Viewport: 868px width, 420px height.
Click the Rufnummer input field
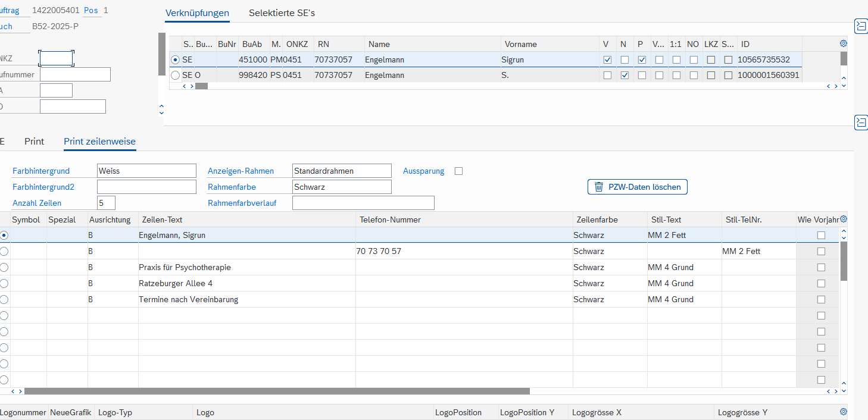point(75,74)
